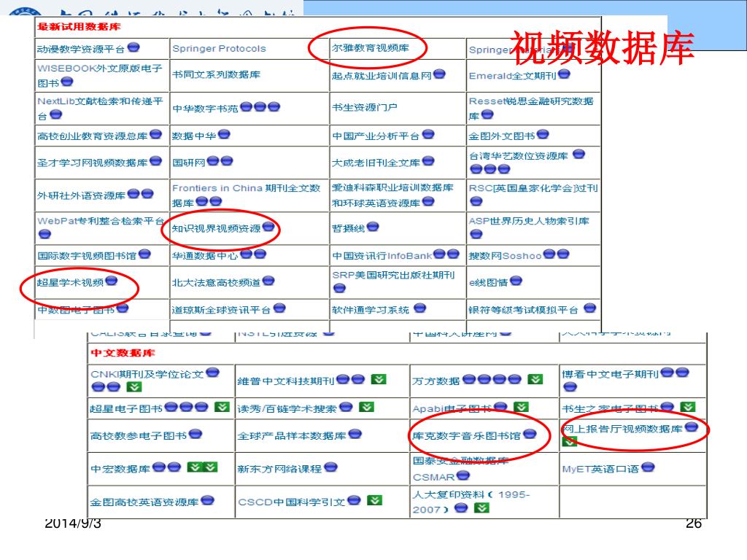Open the 库克数字音乐图书馆 link
Screen dimensions: 747x560
coord(466,436)
